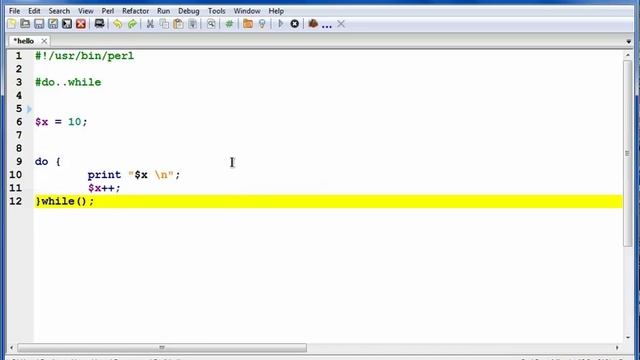The width and height of the screenshot is (640, 360).
Task: Open the Window menu
Action: pos(247,11)
